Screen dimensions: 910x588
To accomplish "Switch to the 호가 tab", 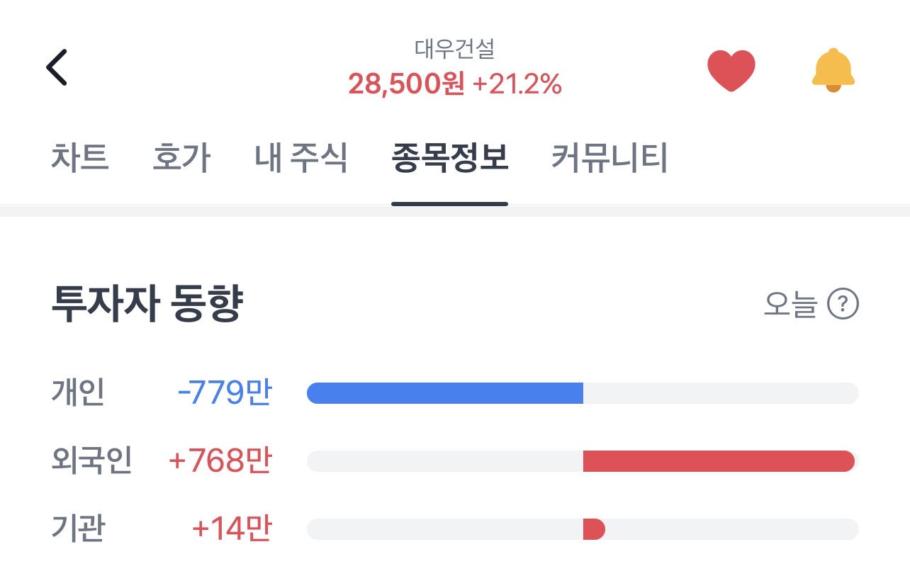I will pos(181,158).
